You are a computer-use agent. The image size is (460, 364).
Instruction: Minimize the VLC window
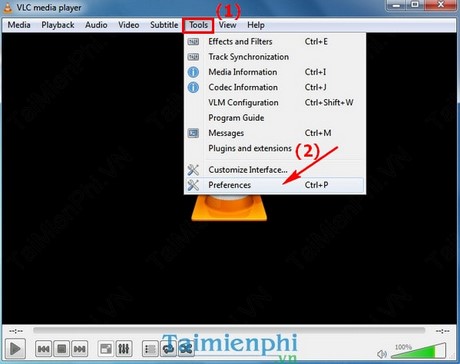(396, 5)
